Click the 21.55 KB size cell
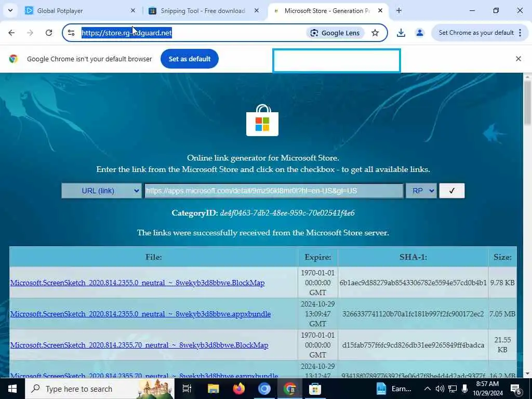This screenshot has height=399, width=532. pos(502,345)
